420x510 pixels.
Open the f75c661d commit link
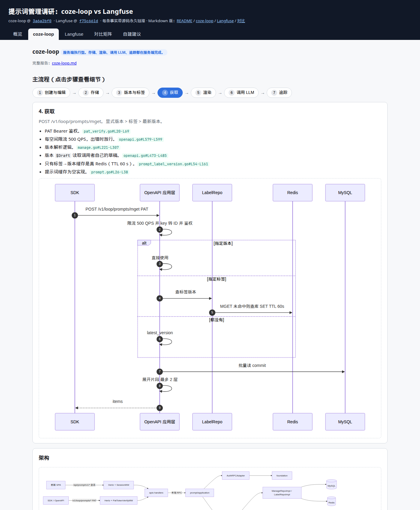(x=88, y=21)
